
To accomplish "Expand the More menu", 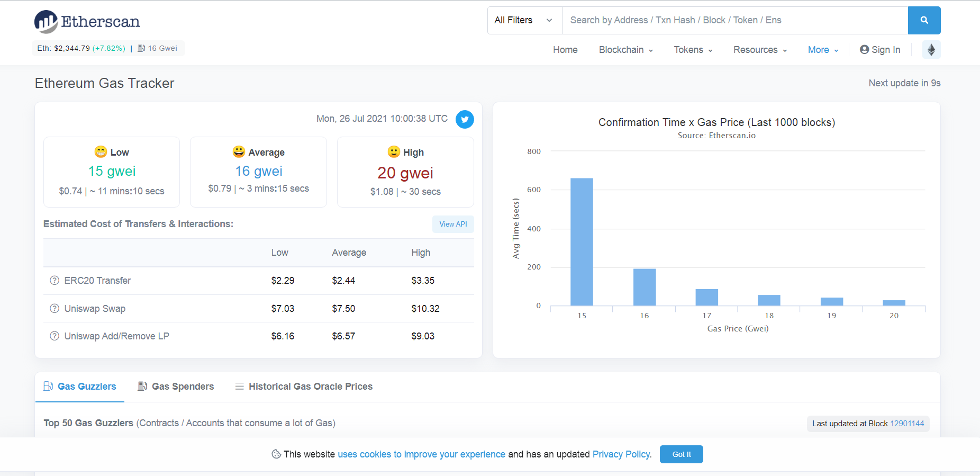I will [823, 50].
